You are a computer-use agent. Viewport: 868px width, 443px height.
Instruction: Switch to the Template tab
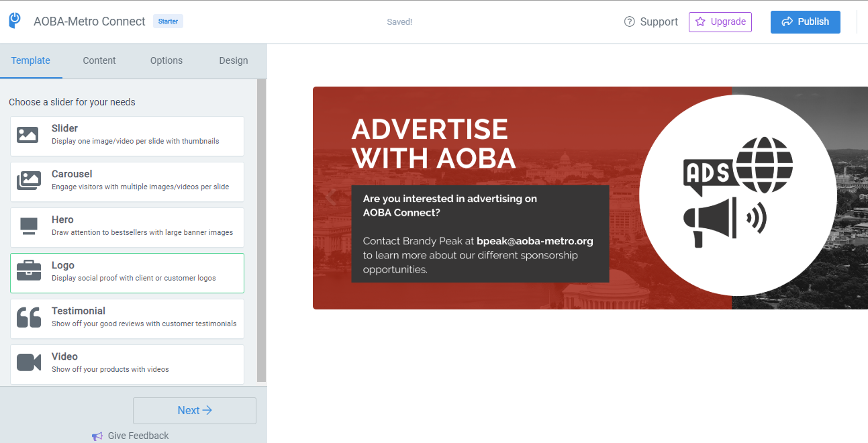pos(31,60)
